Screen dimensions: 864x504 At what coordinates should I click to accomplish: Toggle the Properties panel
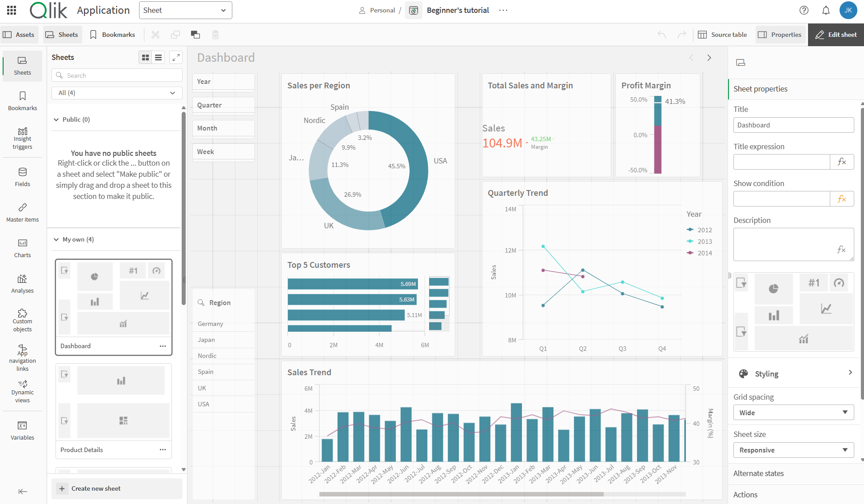tap(780, 35)
